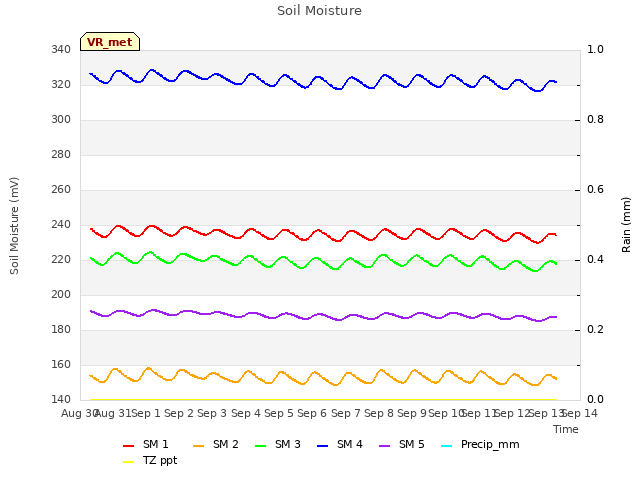Click the 0.6 rain-axis tick label
Viewport: 640px width, 480px height.
click(x=595, y=190)
